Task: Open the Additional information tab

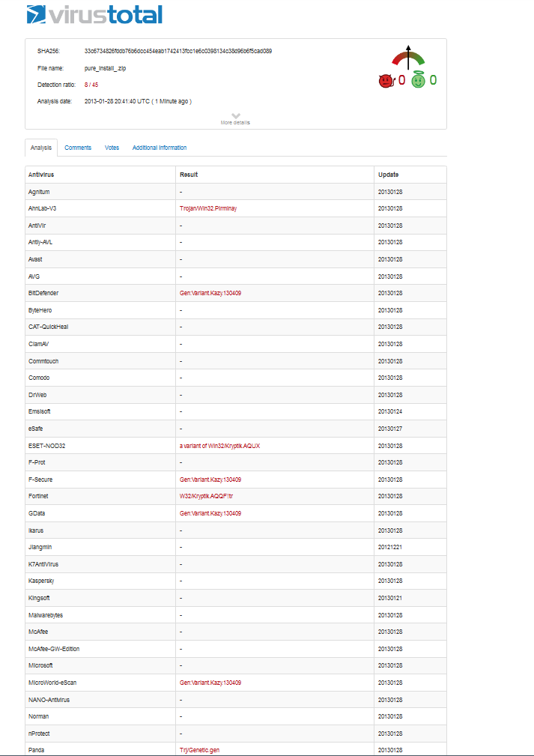Action: 160,148
